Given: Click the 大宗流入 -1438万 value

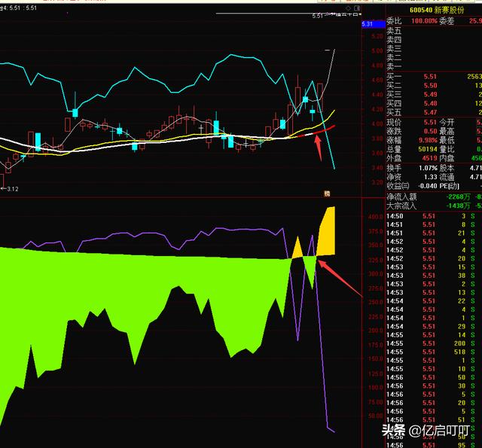Looking at the screenshot, I should (x=458, y=206).
